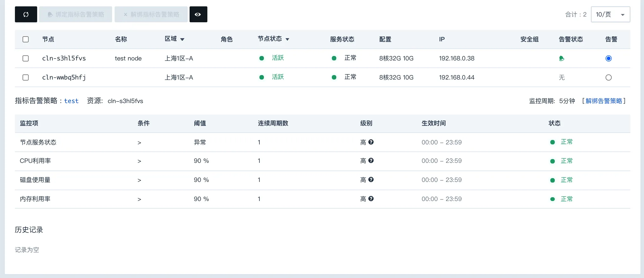Check the box for node cln-s3hl5fvs
Image resolution: width=644 pixels, height=278 pixels.
pyautogui.click(x=26, y=59)
